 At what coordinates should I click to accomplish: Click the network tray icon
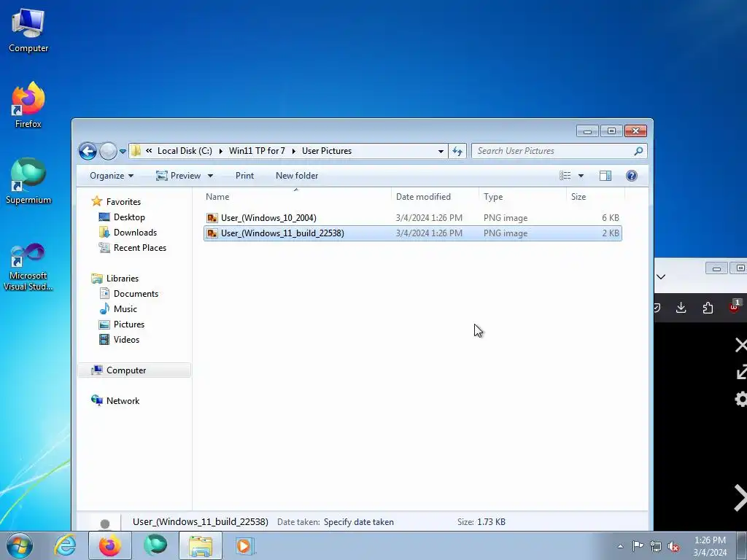coord(656,546)
